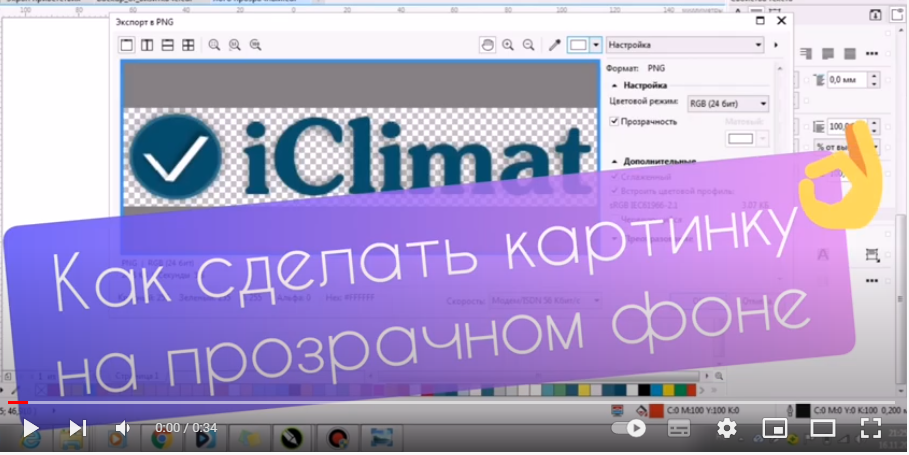The width and height of the screenshot is (909, 455).
Task: Click the black outline color indicator in status bar
Action: (x=802, y=410)
